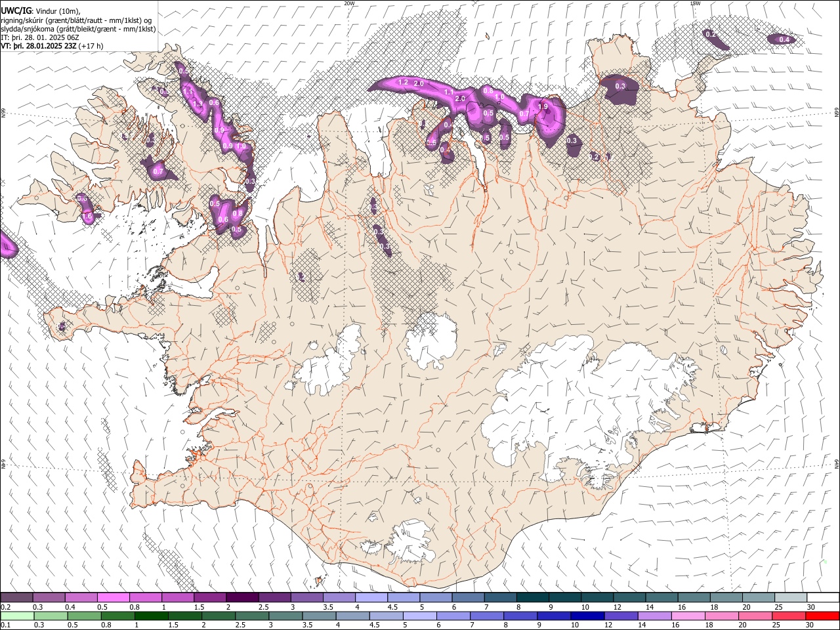Image resolution: width=840 pixels, height=630 pixels.
Task: Click the 14–16 lilac lower legend swatch
Action: 655,616
